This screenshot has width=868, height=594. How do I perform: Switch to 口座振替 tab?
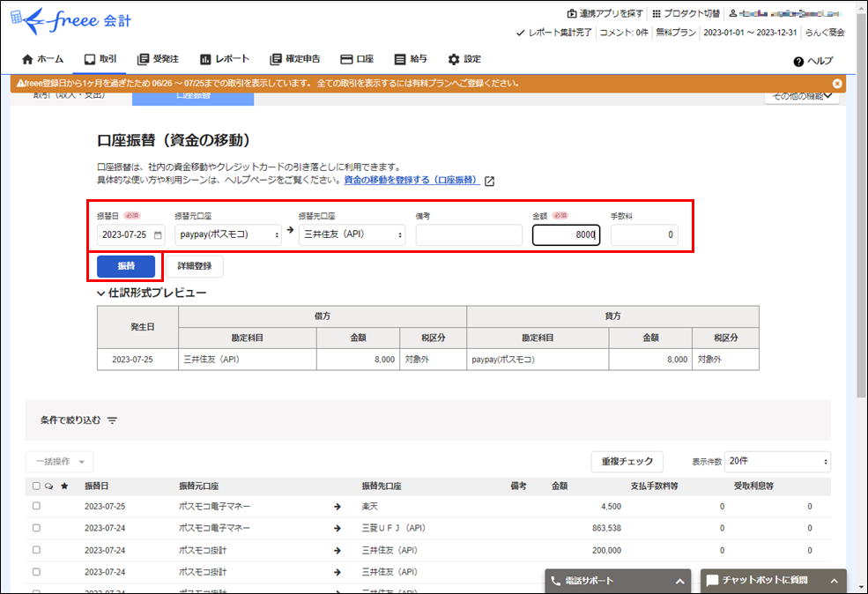tap(193, 96)
